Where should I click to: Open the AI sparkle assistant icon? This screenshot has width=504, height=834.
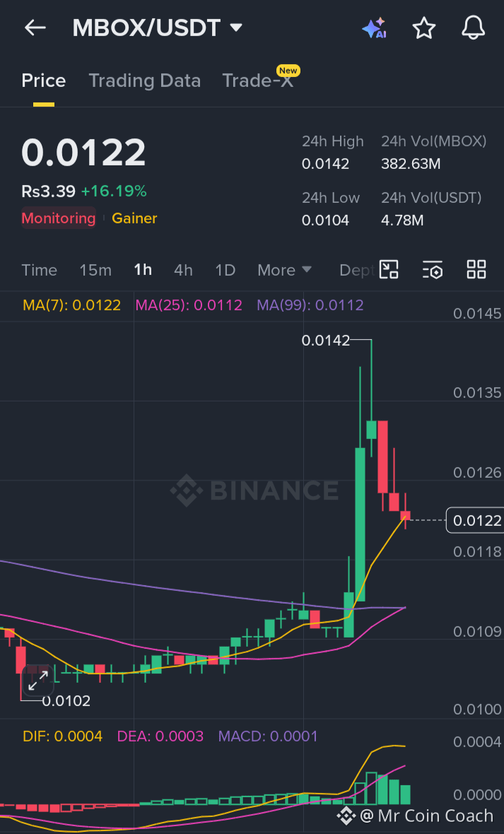374,28
